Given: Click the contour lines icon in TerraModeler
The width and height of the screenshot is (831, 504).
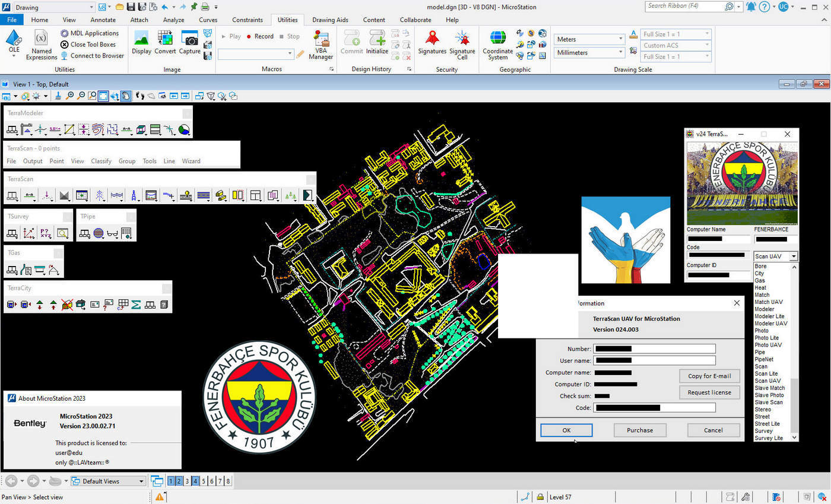Looking at the screenshot, I should 99,129.
